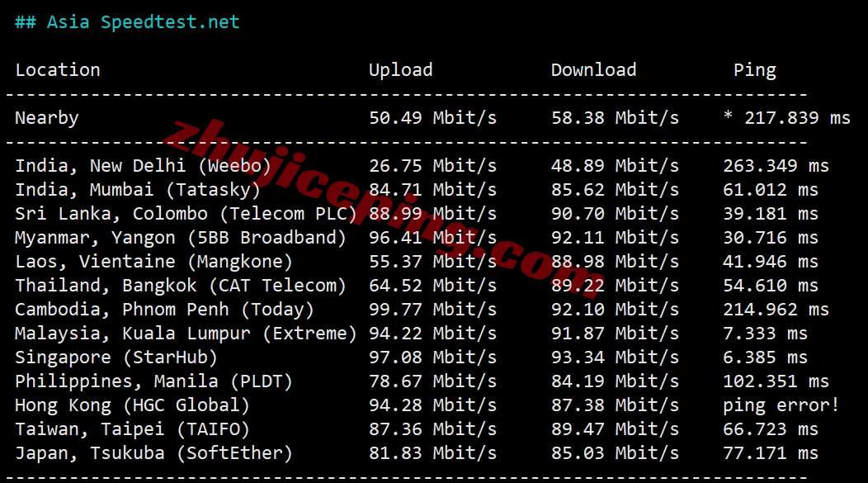Viewport: 868px width, 483px height.
Task: Select Philippines Manila 102.351 ms ping value
Action: (776, 381)
